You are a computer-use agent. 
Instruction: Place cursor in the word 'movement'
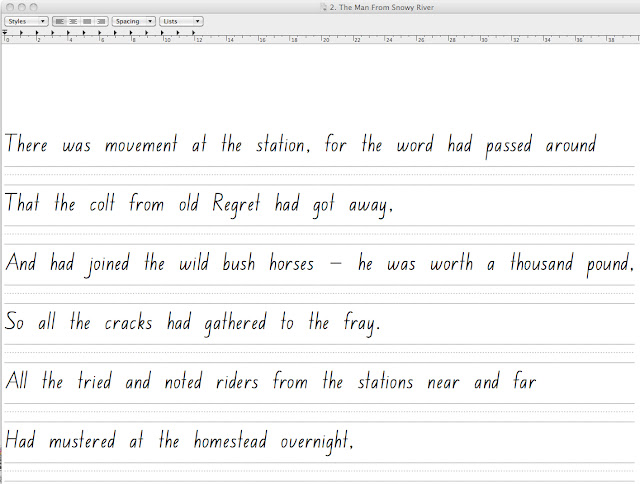(x=141, y=144)
